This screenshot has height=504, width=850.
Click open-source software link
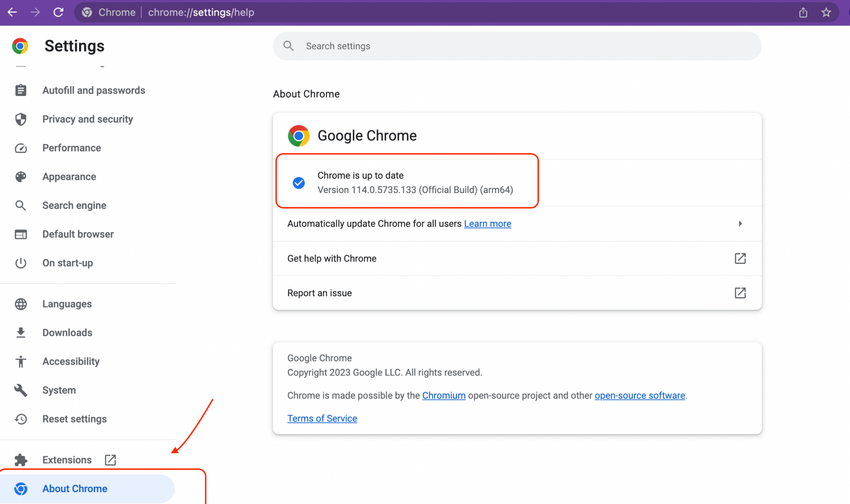(x=639, y=396)
